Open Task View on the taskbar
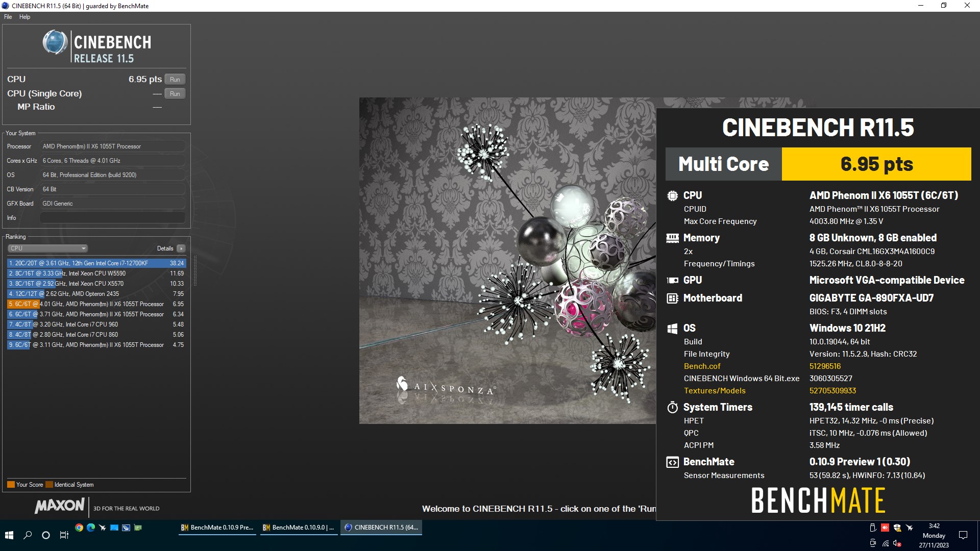Image resolution: width=980 pixels, height=551 pixels. click(64, 535)
